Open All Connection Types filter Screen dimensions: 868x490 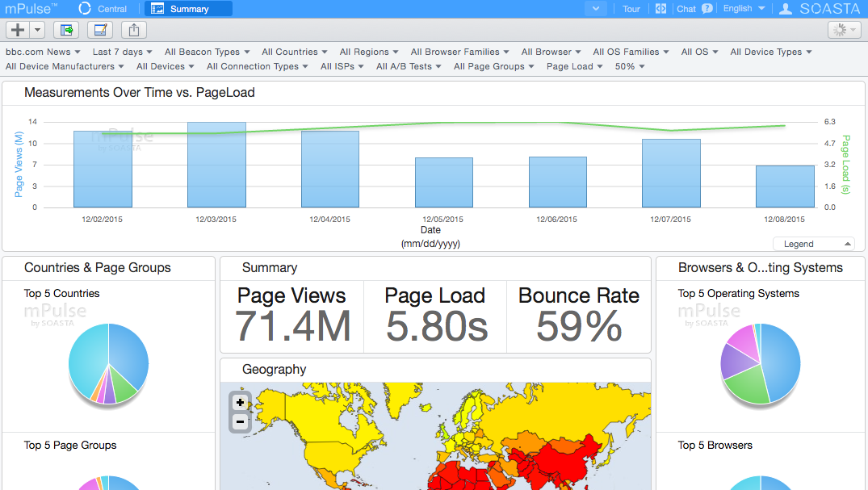point(257,66)
